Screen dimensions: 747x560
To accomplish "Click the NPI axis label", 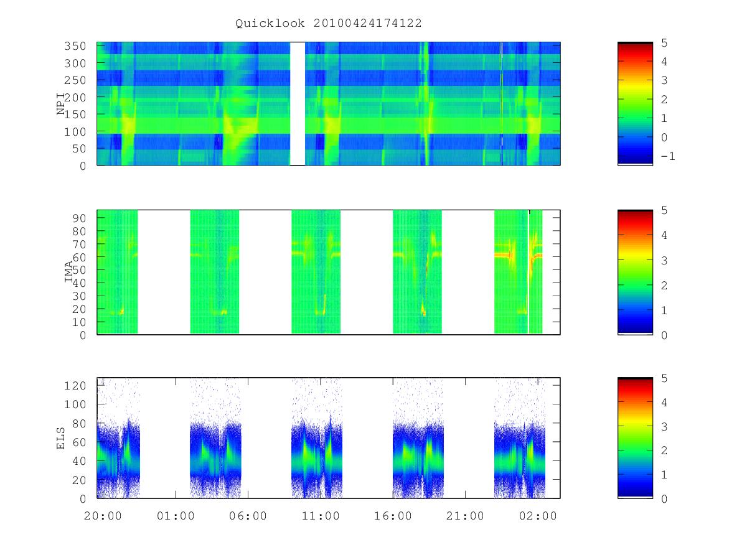I will coord(61,104).
